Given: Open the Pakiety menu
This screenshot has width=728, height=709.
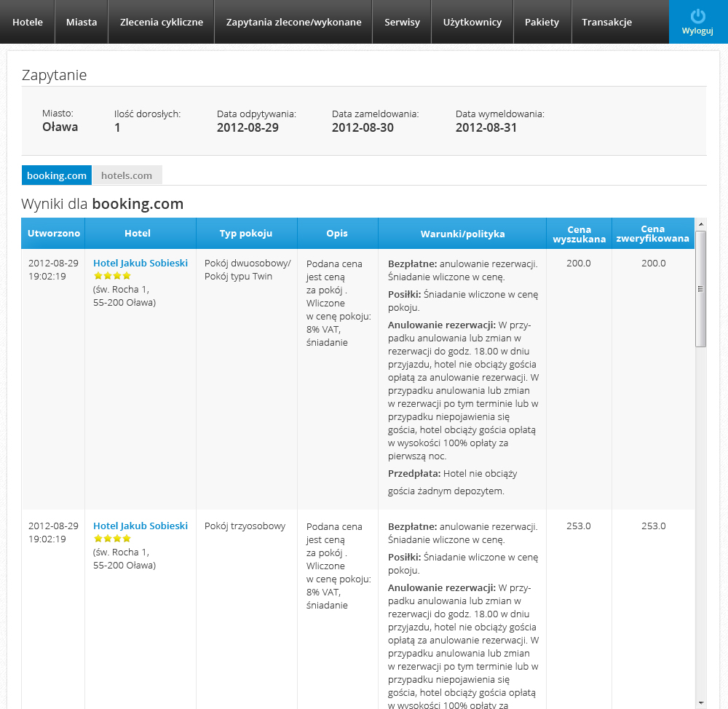Looking at the screenshot, I should pos(542,22).
